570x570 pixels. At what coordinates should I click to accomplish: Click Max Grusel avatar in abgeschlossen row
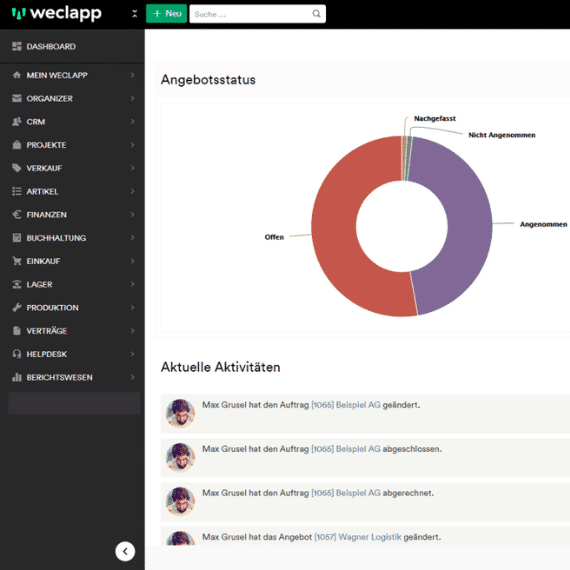coord(180,458)
